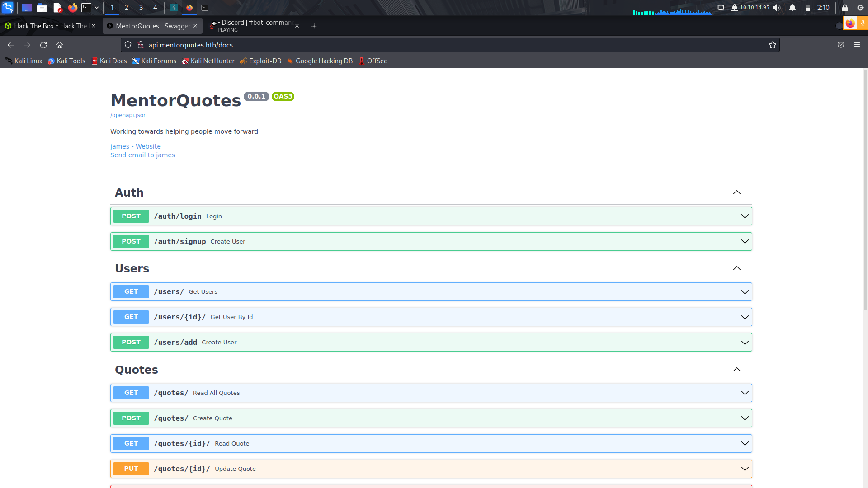Open the volume control in the system tray
868x488 pixels.
[x=776, y=8]
